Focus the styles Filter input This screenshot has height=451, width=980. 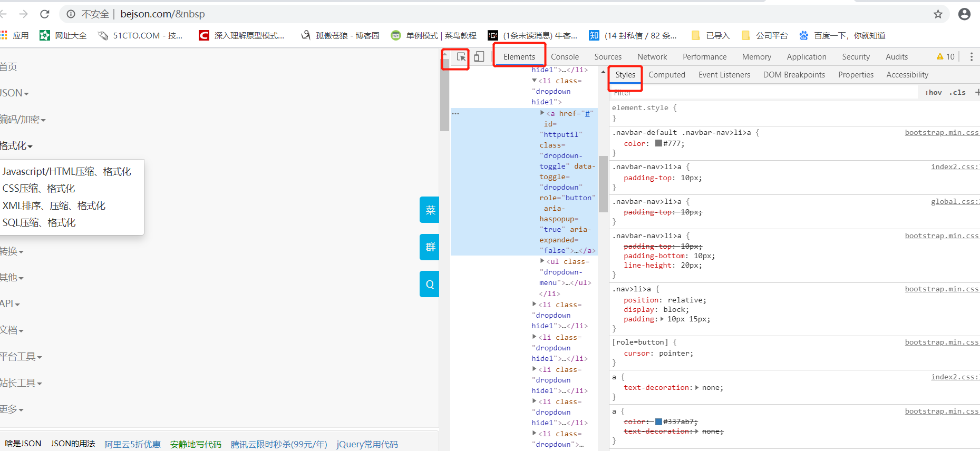point(763,92)
